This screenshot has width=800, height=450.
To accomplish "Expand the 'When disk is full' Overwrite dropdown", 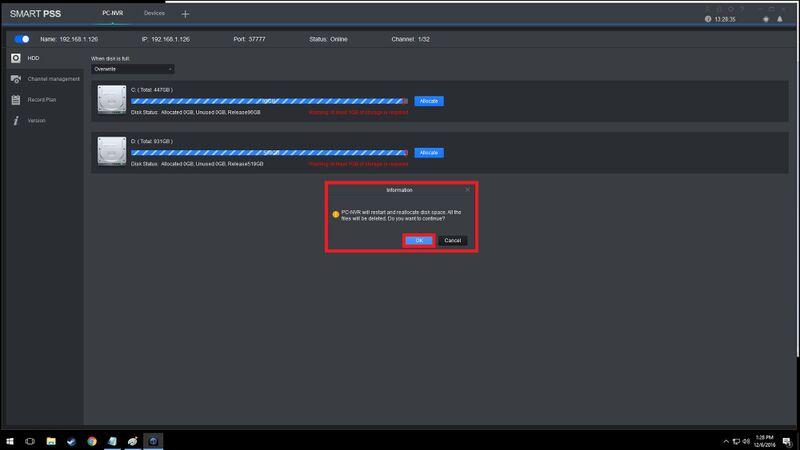I will (133, 69).
